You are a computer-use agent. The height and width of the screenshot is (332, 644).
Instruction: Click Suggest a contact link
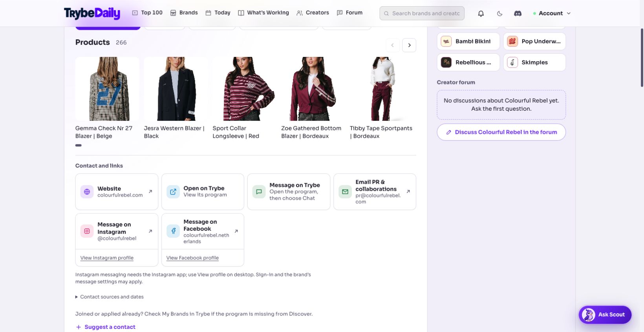pyautogui.click(x=110, y=327)
